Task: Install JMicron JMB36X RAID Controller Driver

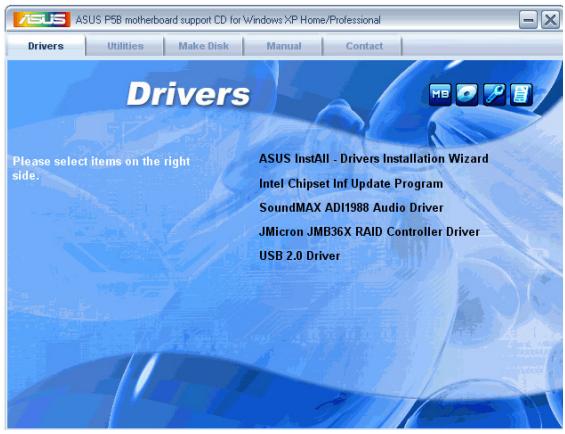Action: [x=369, y=231]
